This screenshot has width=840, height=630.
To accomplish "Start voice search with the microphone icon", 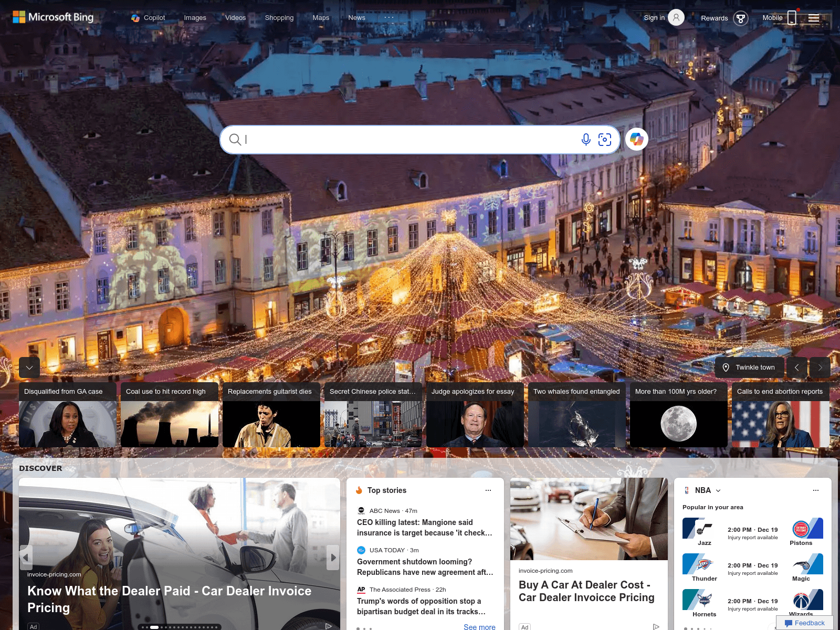I will [586, 140].
